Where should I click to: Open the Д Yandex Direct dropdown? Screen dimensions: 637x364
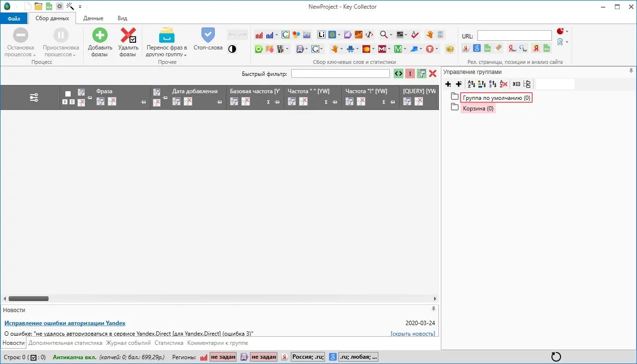[x=306, y=49]
